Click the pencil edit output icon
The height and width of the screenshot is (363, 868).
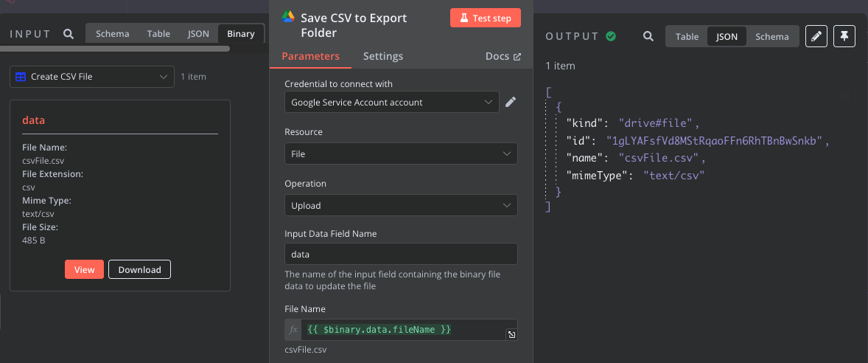tap(816, 36)
